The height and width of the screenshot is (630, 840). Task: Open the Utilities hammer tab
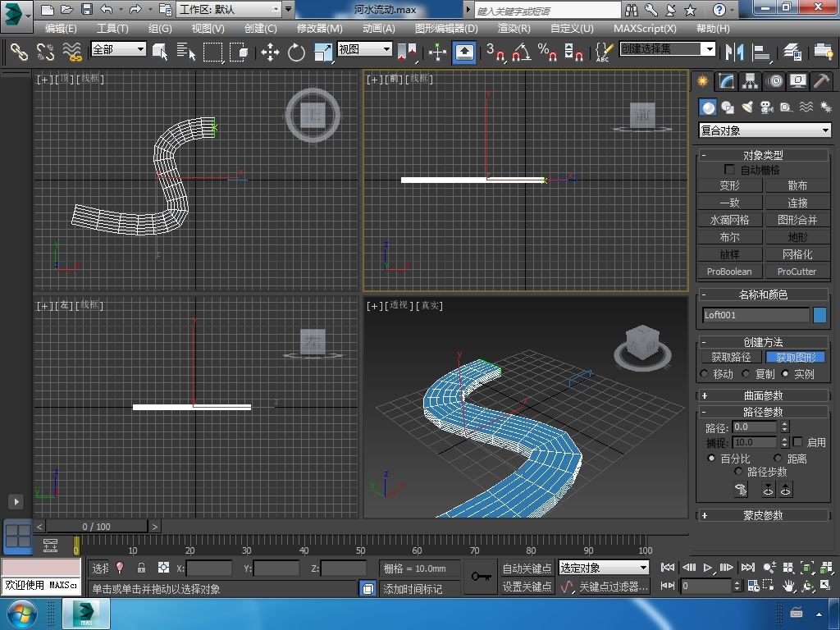click(x=821, y=81)
